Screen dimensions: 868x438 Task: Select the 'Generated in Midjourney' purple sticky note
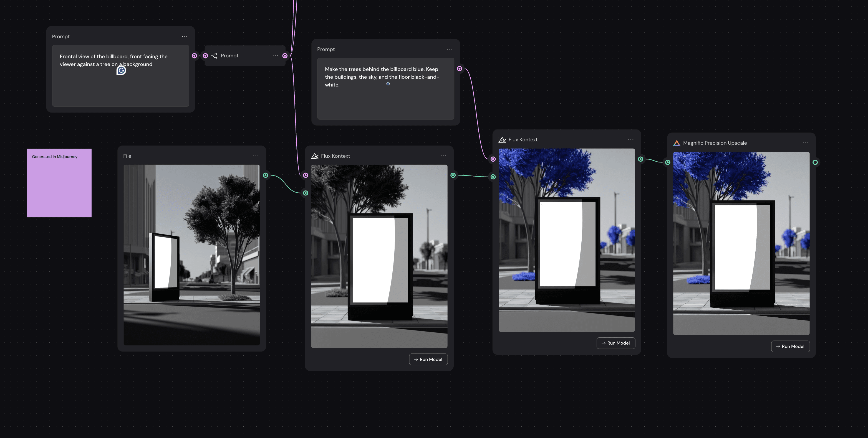[x=59, y=183]
